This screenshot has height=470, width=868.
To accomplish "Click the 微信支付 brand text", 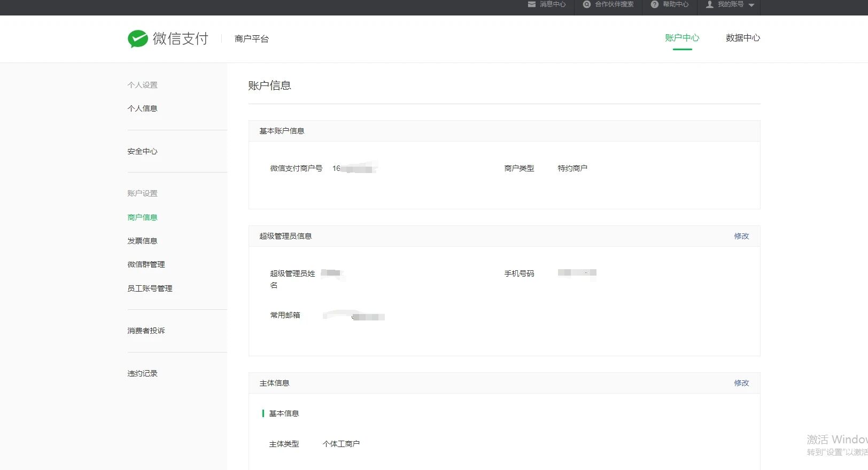I will click(180, 38).
